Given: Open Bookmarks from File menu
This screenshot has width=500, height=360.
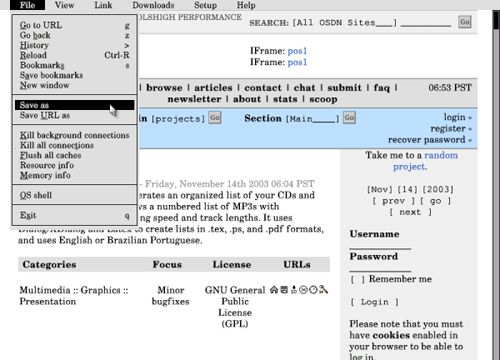Looking at the screenshot, I should click(75, 65).
